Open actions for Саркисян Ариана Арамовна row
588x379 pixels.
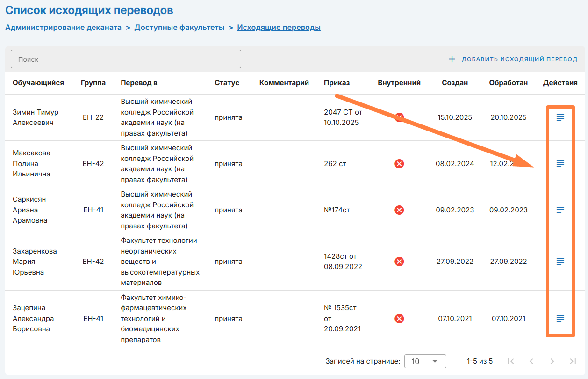pos(560,210)
